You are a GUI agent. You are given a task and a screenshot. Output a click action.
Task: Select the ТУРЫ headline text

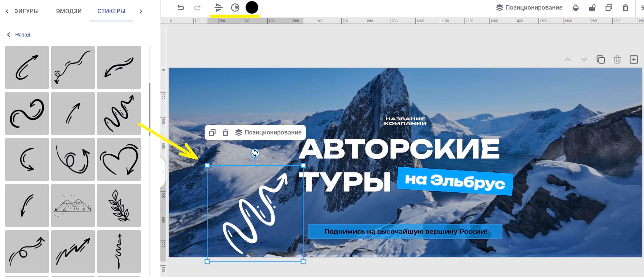click(345, 182)
